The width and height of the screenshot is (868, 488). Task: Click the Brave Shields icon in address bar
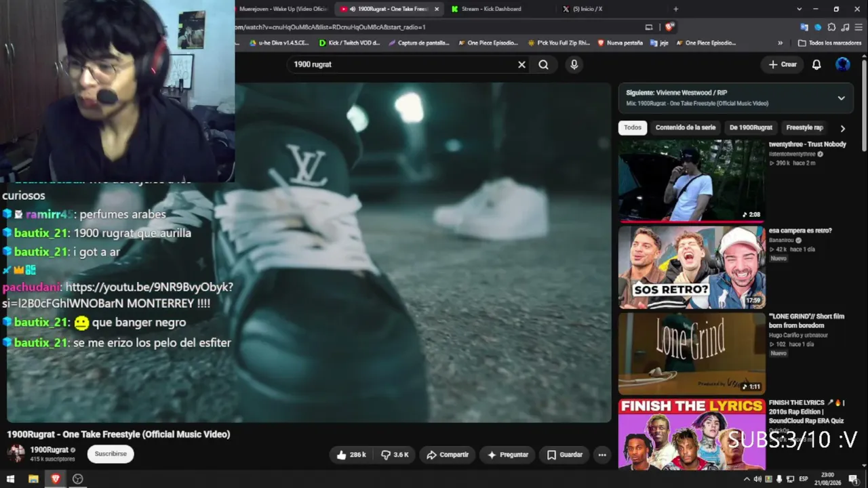coord(669,27)
